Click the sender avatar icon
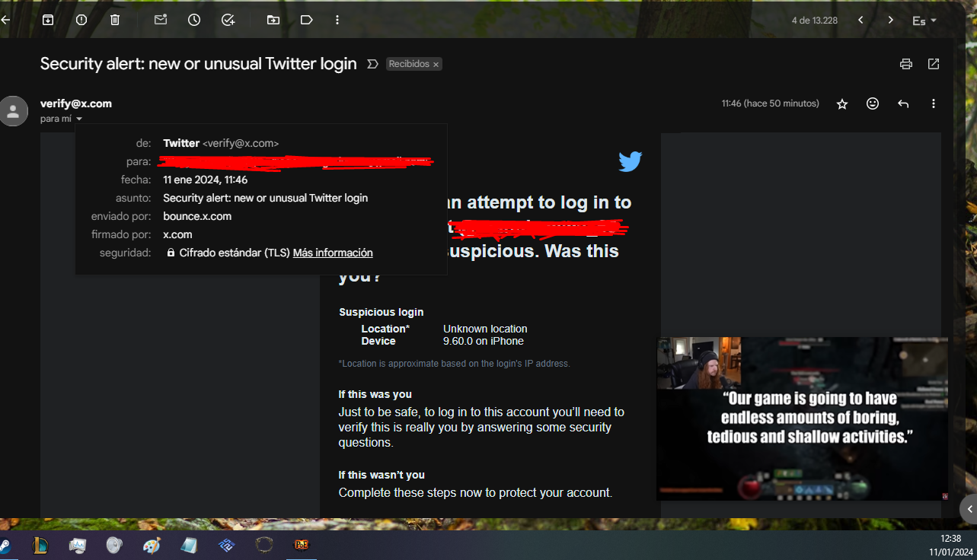The image size is (977, 560). (x=13, y=111)
